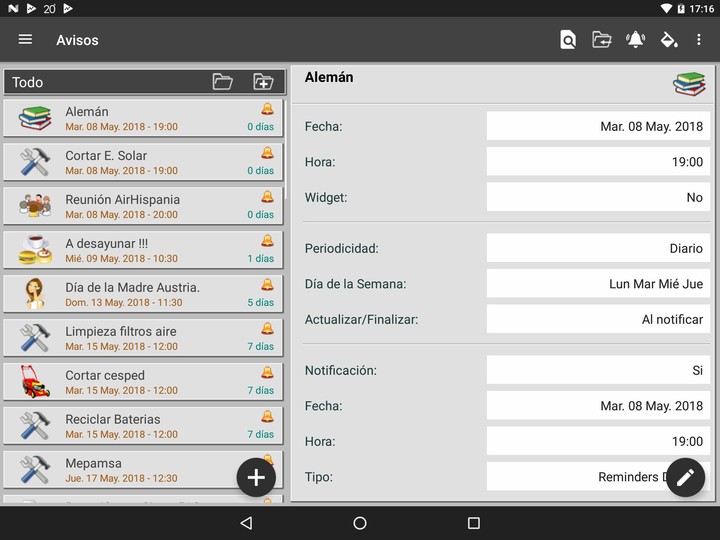Tap the bell icon on Día de la Madre row
Screen dimensions: 720x540
267,285
